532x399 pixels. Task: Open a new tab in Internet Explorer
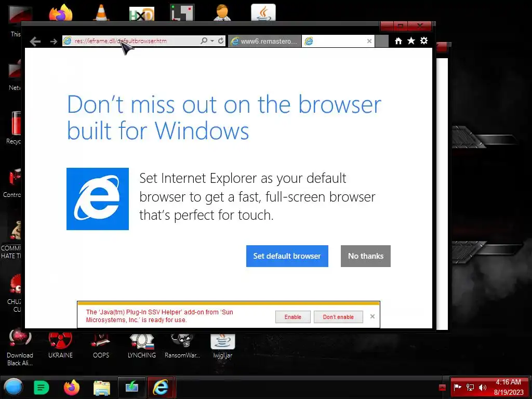[382, 41]
